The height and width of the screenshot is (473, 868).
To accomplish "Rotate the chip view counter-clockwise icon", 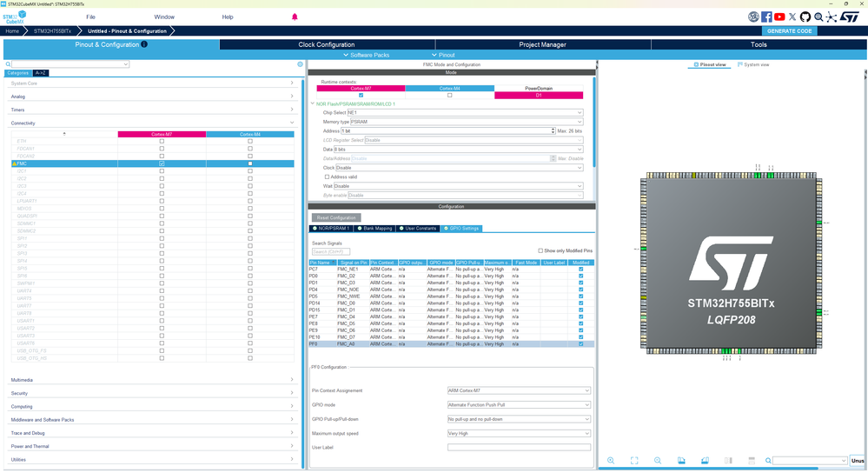I will (705, 461).
